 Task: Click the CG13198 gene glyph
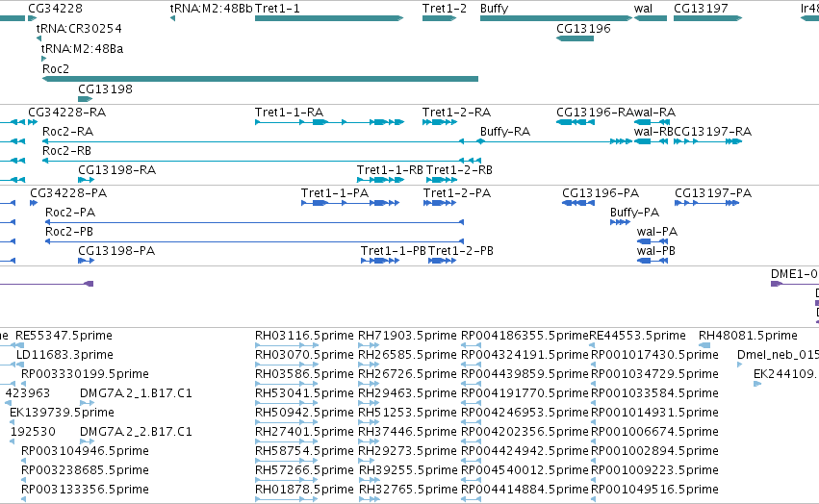tap(85, 99)
